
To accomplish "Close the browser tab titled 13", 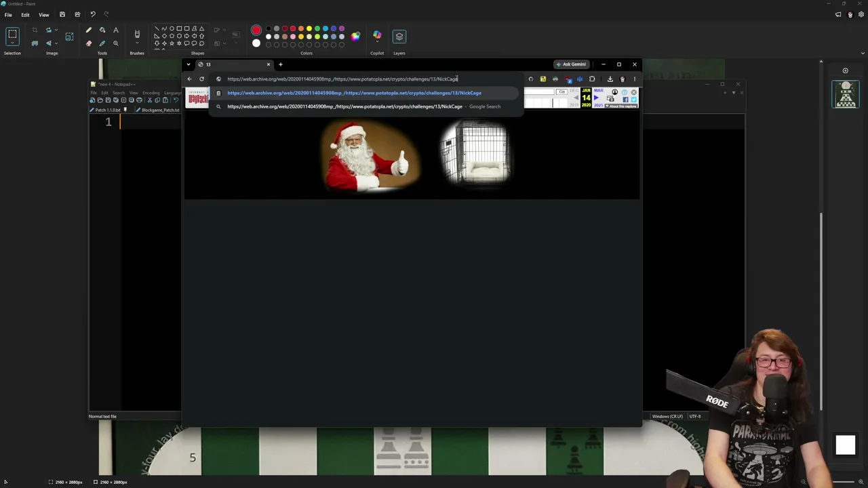I will [x=268, y=64].
